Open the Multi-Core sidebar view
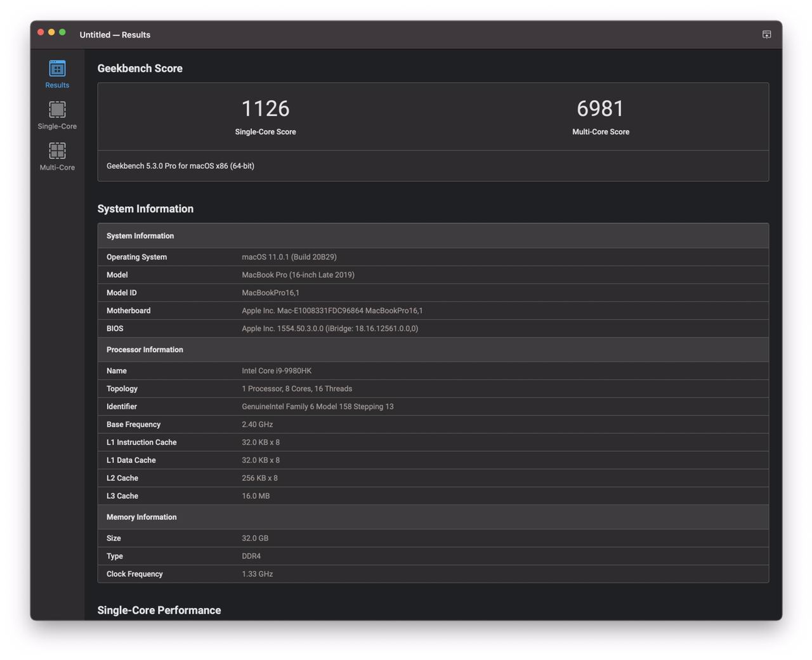Screen dimensions: 812x660 pyautogui.click(x=57, y=157)
